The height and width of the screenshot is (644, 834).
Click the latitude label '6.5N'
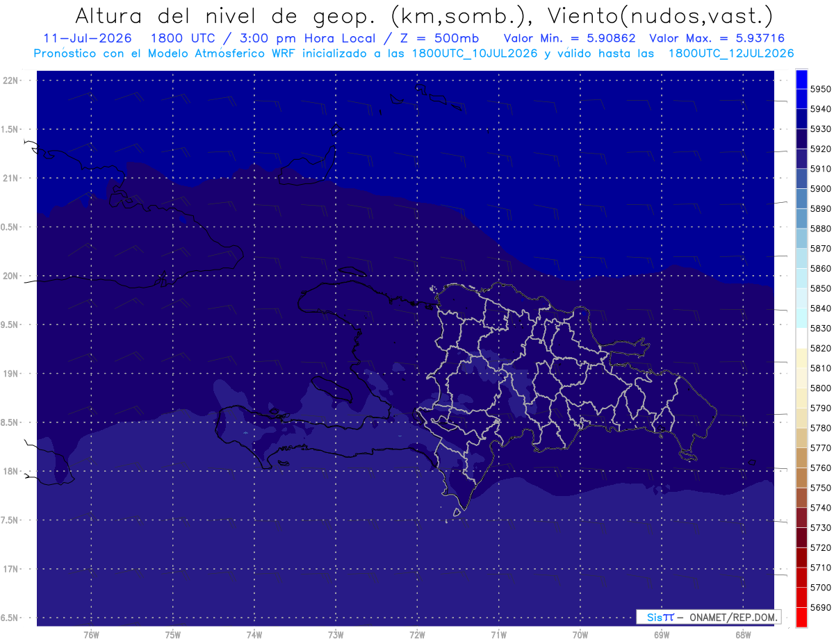10,618
